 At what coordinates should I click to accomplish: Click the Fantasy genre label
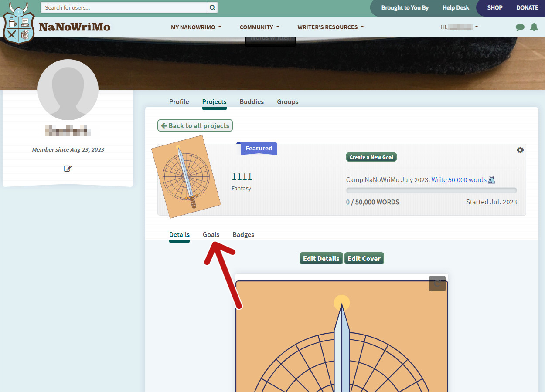242,189
